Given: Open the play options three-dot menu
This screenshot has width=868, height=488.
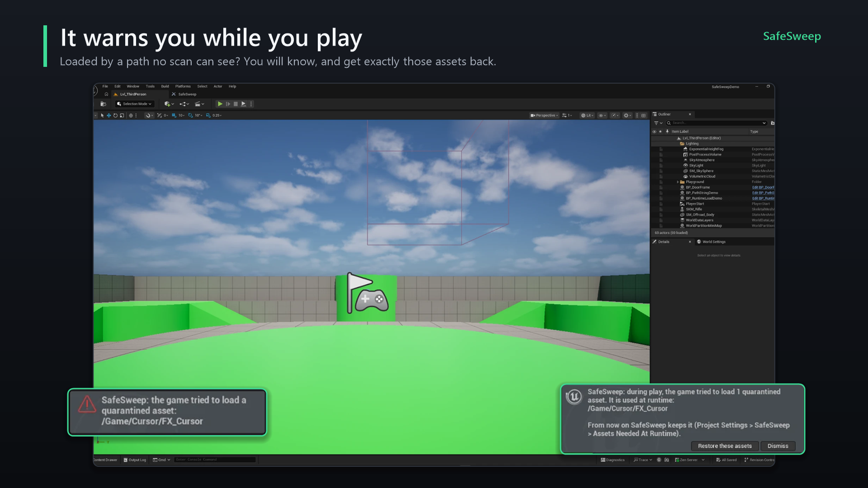Looking at the screenshot, I should (x=251, y=104).
